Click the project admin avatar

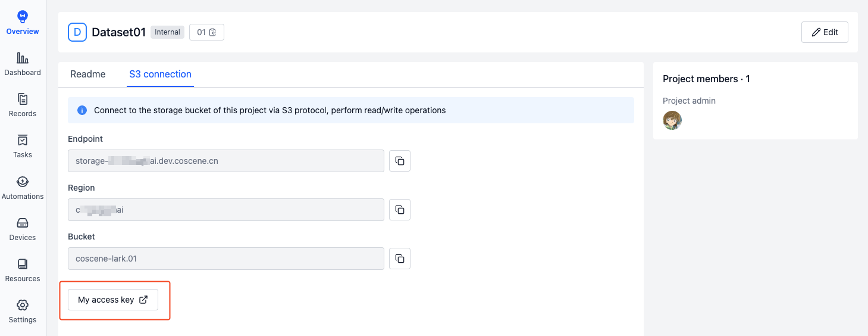(x=672, y=120)
